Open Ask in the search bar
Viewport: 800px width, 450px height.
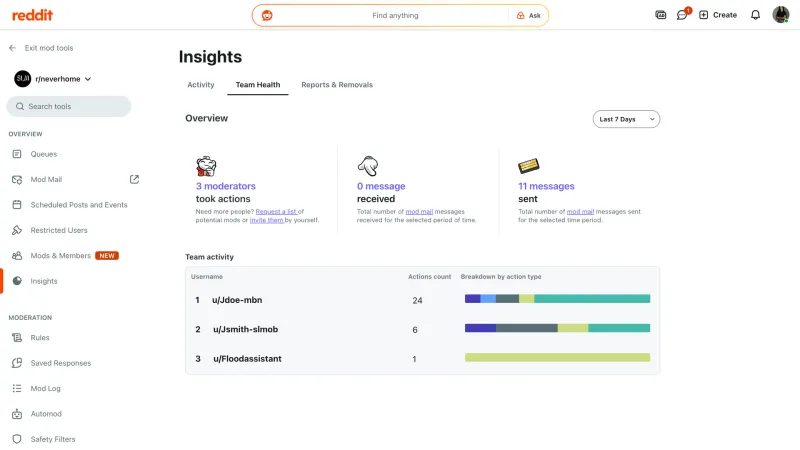(x=529, y=15)
